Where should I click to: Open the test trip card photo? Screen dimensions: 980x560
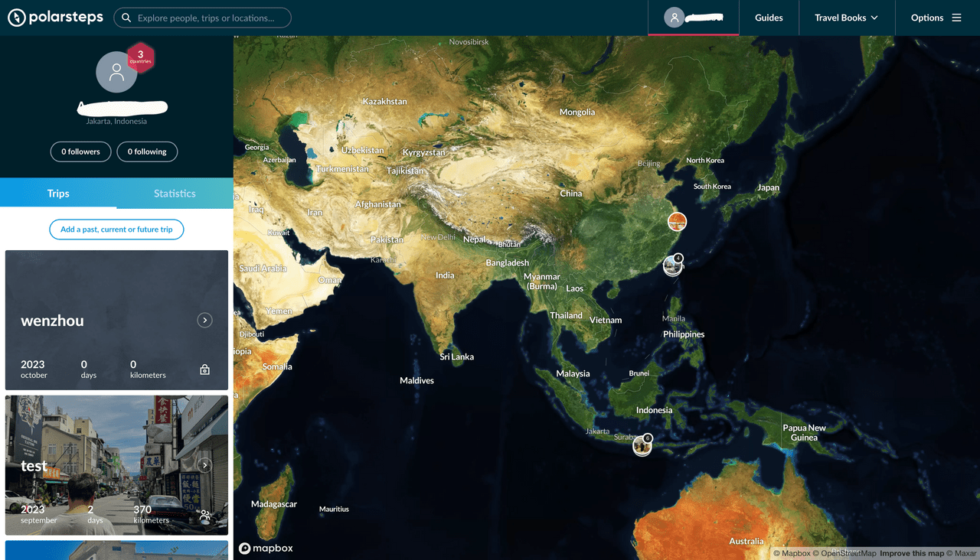(x=116, y=465)
